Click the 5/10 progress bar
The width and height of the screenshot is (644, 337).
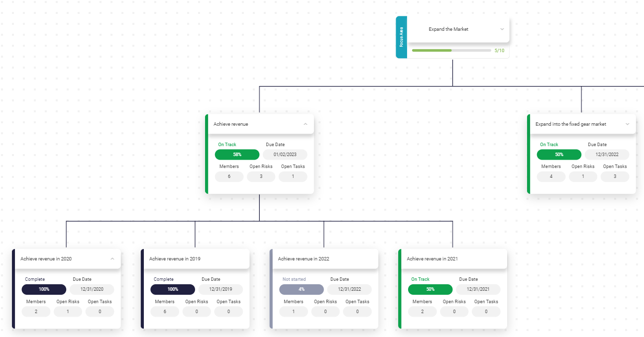pyautogui.click(x=451, y=50)
